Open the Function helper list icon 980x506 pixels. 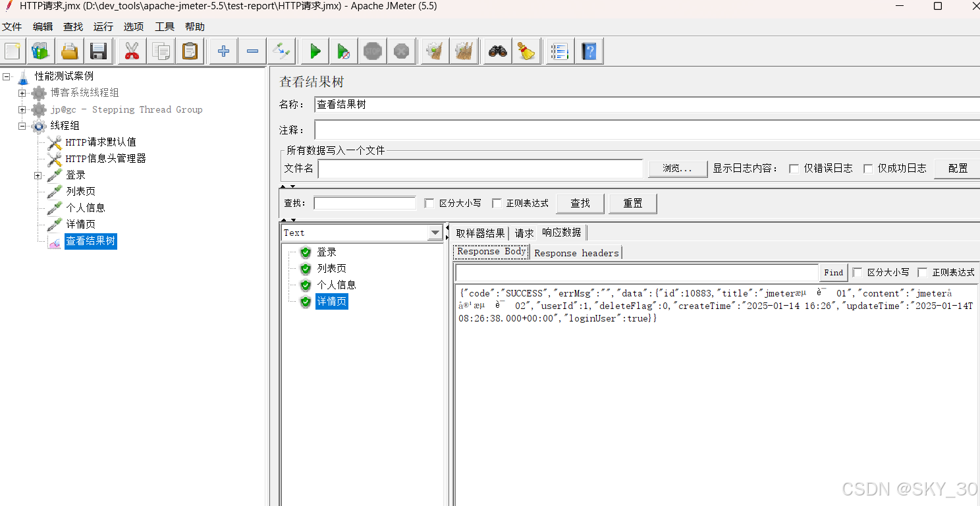[x=559, y=51]
